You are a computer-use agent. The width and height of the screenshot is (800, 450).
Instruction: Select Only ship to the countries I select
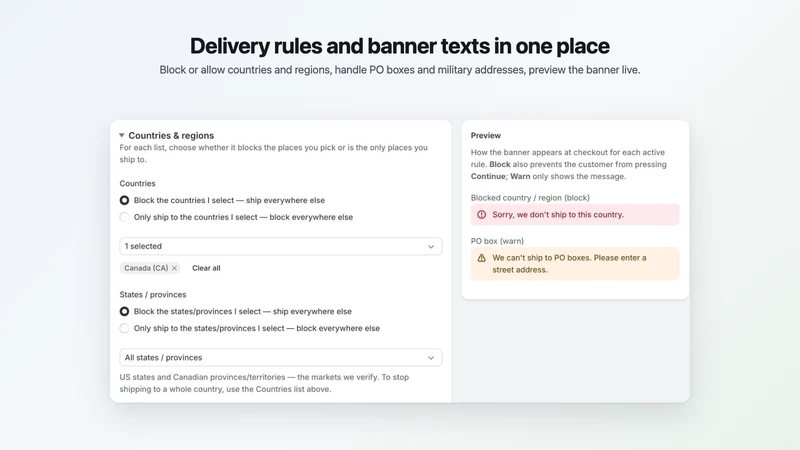click(124, 217)
